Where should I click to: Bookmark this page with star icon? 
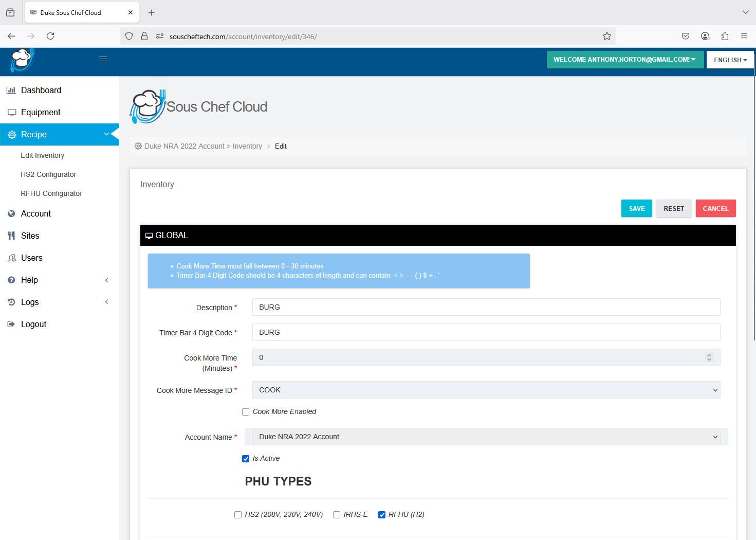(x=607, y=36)
